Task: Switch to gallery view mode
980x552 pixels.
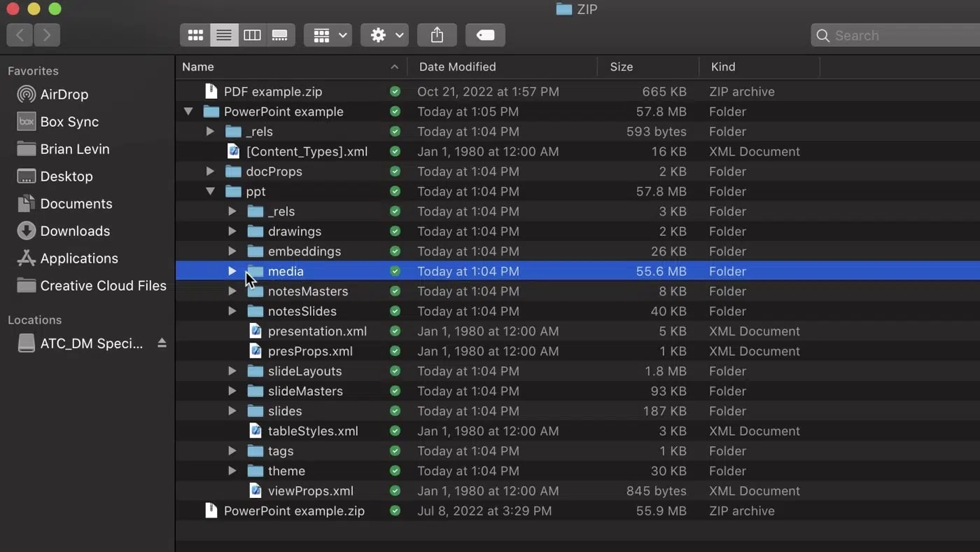Action: (280, 35)
